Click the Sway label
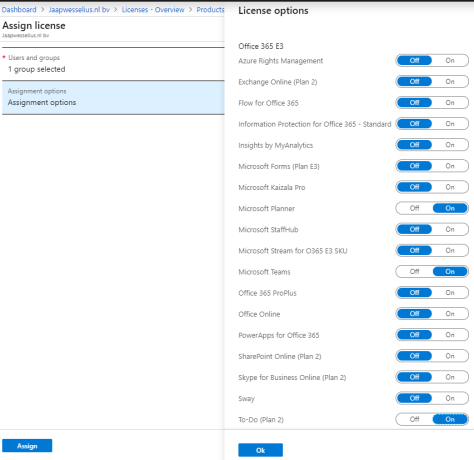The width and height of the screenshot is (474, 460). (246, 399)
